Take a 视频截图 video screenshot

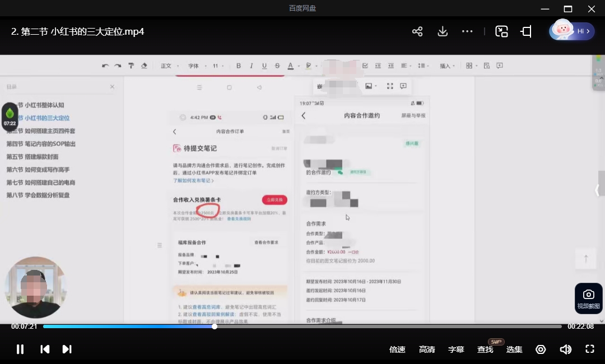(588, 298)
